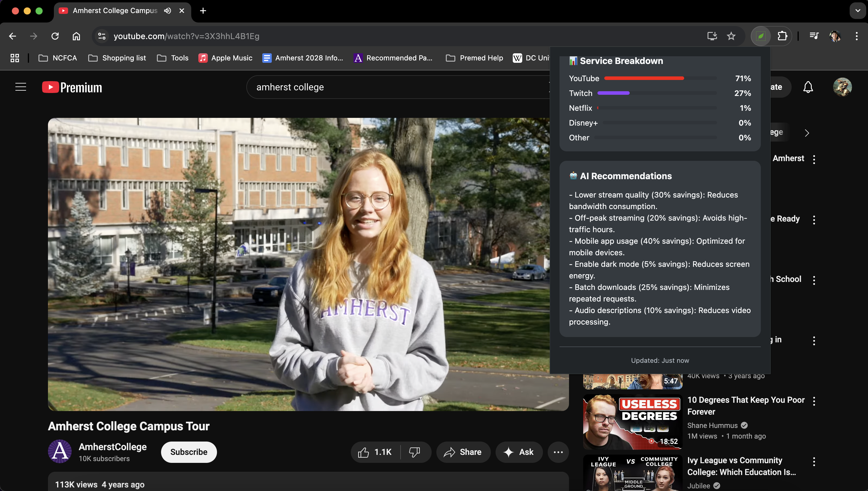Viewport: 868px width, 491px height.
Task: Bookmark this page with the star icon
Action: [x=731, y=36]
